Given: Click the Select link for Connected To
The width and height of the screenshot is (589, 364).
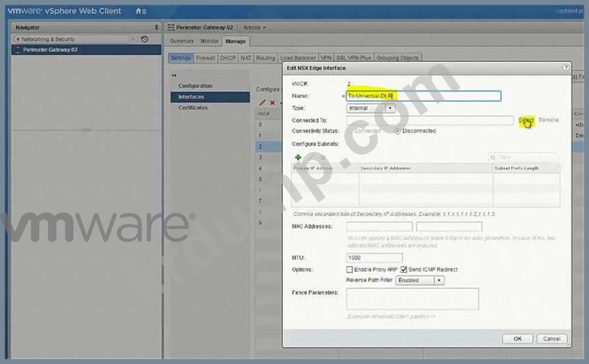Looking at the screenshot, I should (x=526, y=120).
